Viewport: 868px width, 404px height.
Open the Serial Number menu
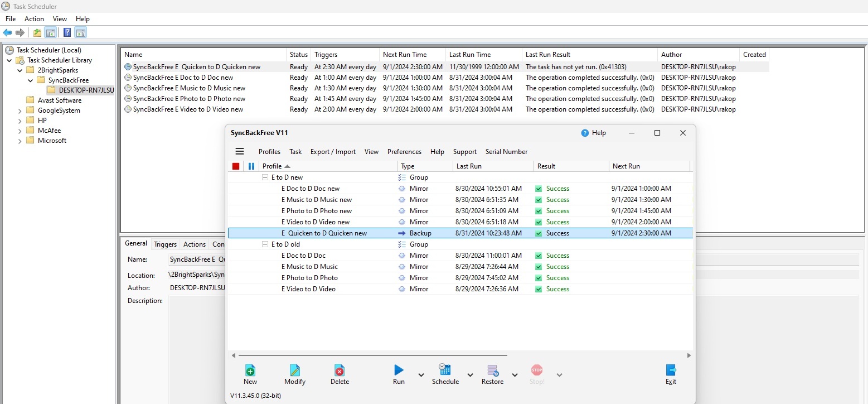click(x=506, y=152)
